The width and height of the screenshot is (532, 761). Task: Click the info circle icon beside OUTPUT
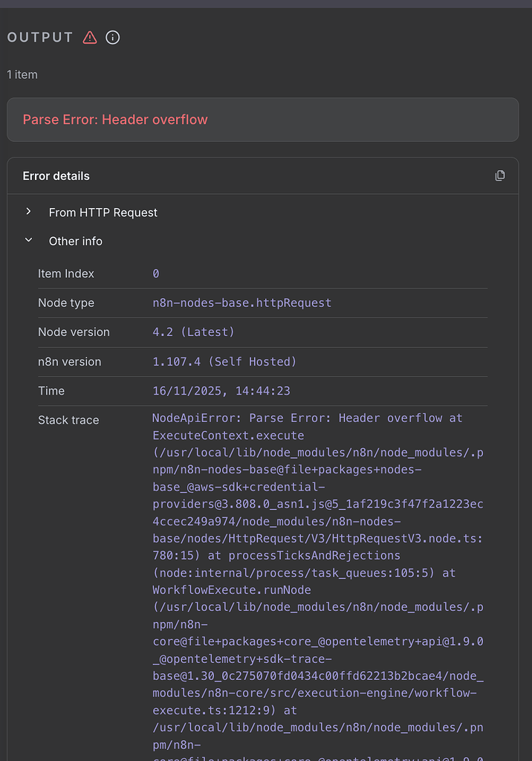[x=113, y=37]
